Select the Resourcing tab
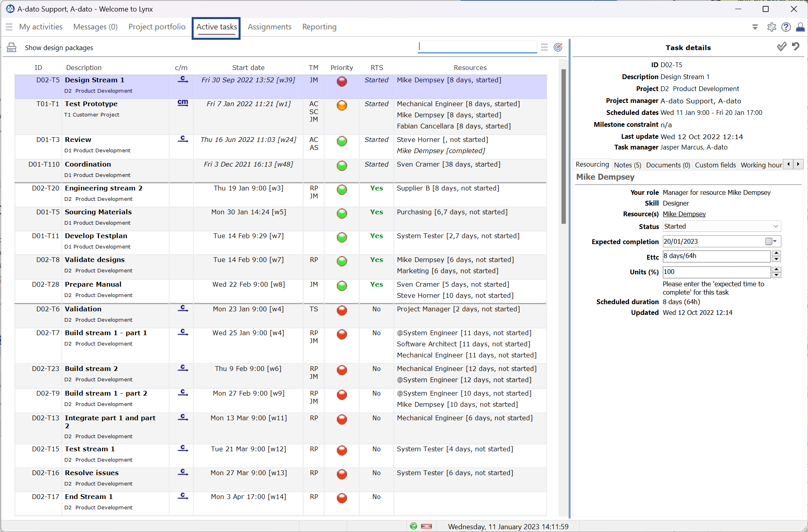This screenshot has height=532, width=808. click(592, 165)
